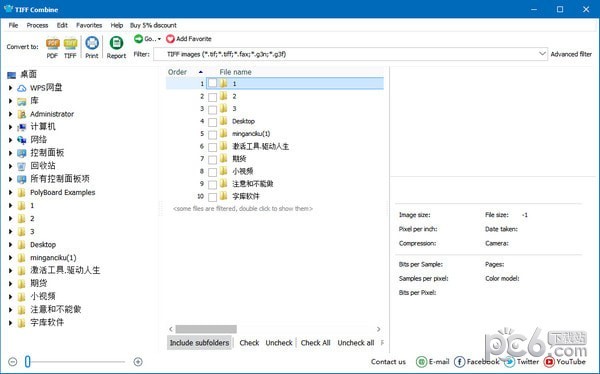600x374 pixels.
Task: Open the YouTube link icon
Action: [x=549, y=361]
